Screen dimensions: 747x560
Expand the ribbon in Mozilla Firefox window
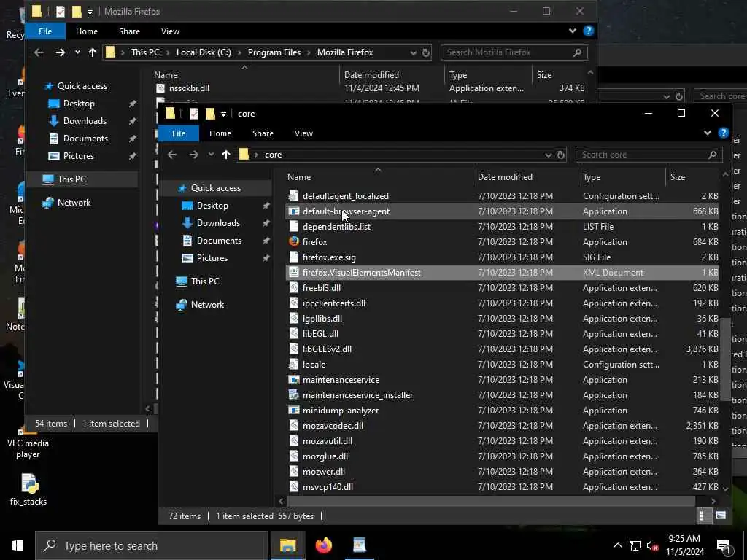pos(572,31)
